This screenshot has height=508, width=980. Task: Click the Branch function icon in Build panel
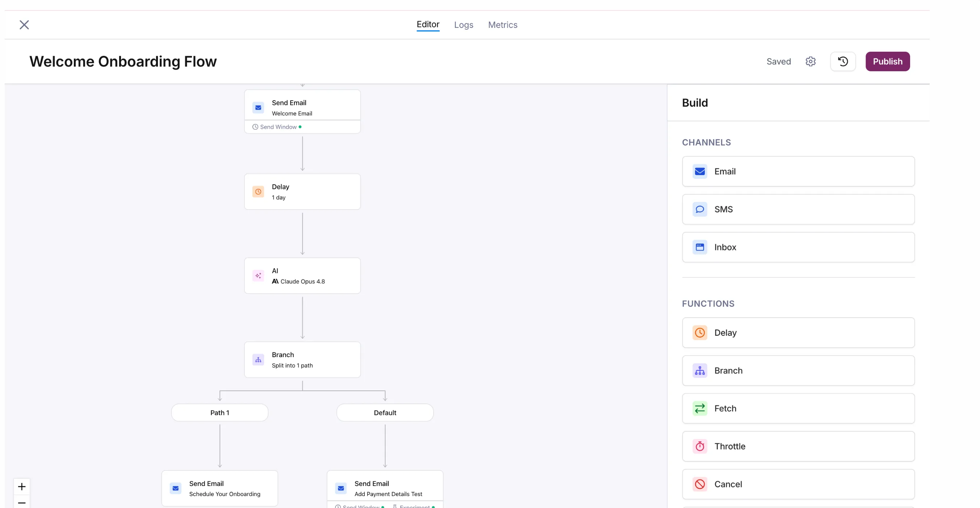tap(699, 371)
